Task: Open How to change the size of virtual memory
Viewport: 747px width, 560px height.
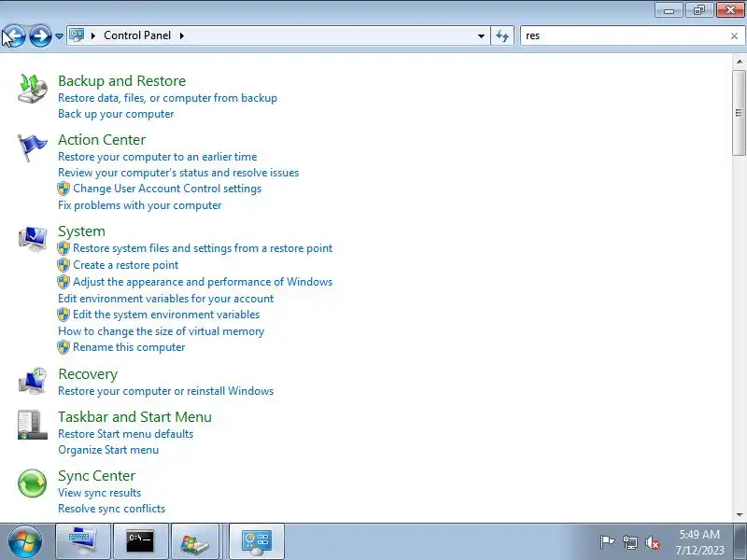Action: tap(161, 331)
